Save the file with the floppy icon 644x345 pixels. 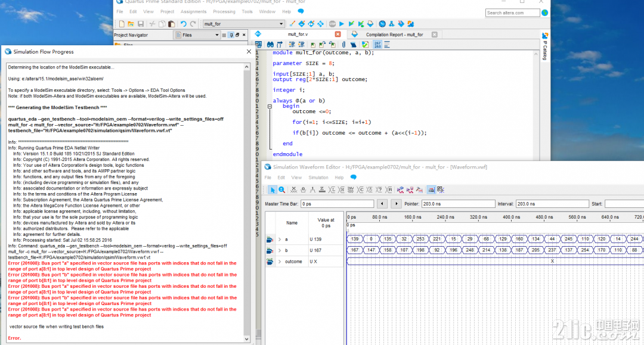click(141, 24)
